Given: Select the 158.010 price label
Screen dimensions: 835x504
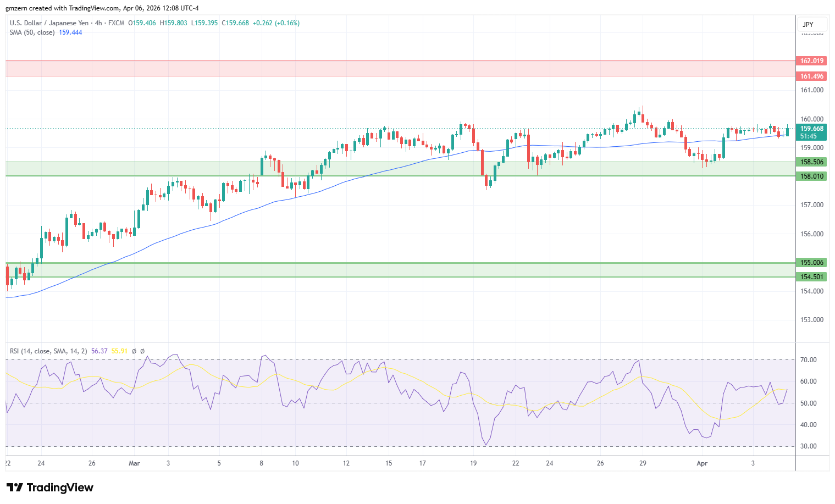Looking at the screenshot, I should pos(811,176).
